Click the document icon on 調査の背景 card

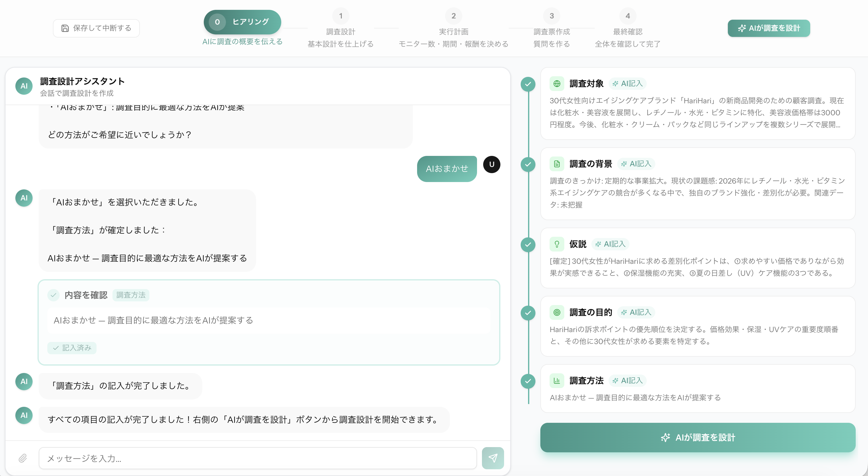[557, 164]
